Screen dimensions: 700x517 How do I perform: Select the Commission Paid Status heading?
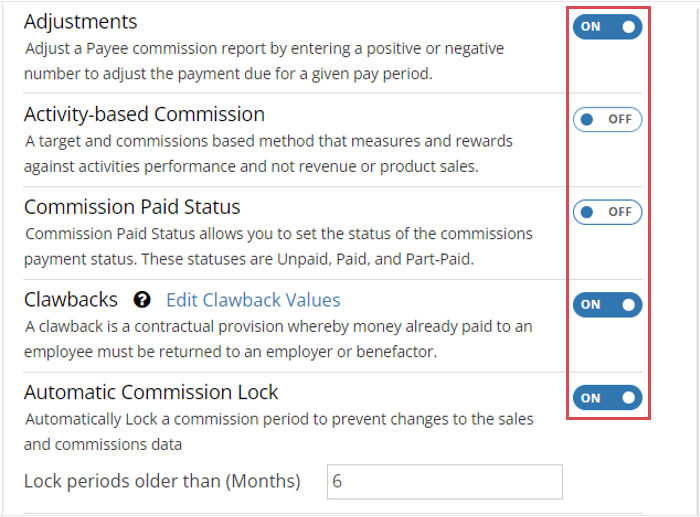click(x=132, y=207)
